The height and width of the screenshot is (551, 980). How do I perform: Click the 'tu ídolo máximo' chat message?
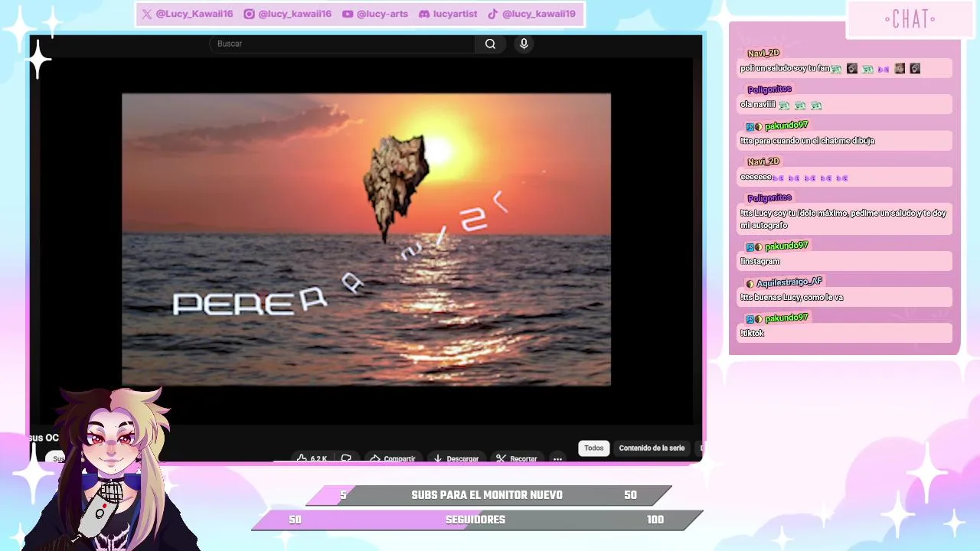point(843,219)
